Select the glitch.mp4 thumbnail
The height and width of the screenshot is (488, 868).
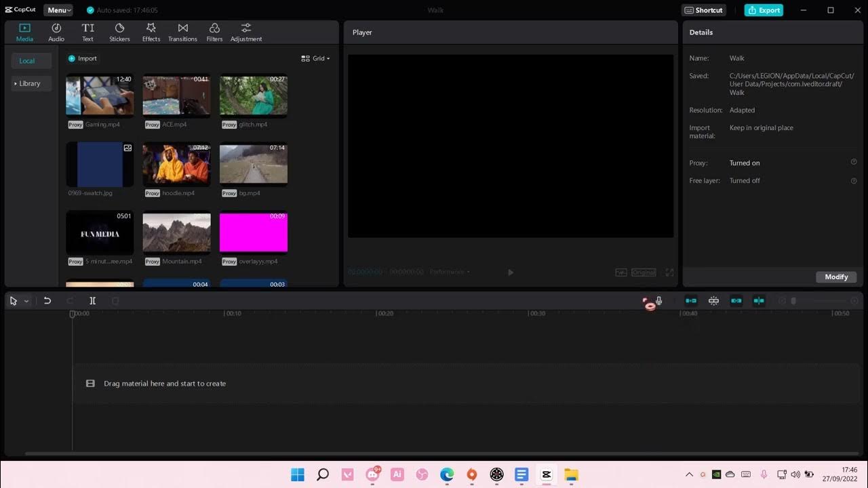(x=254, y=96)
